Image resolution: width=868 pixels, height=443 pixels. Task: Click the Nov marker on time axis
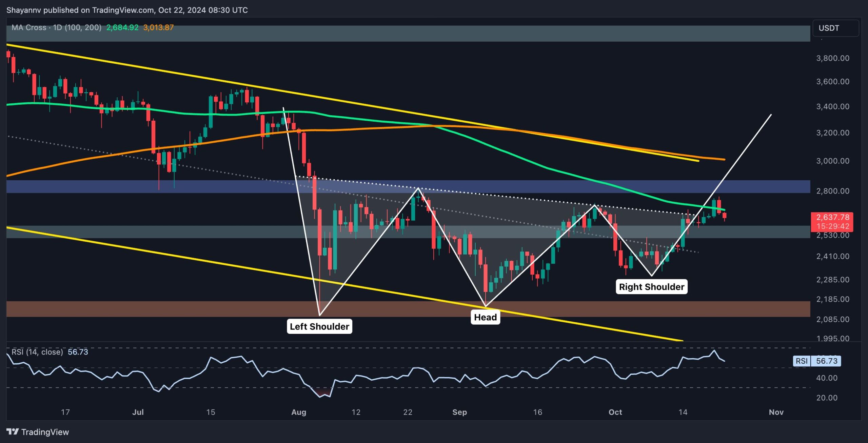776,412
